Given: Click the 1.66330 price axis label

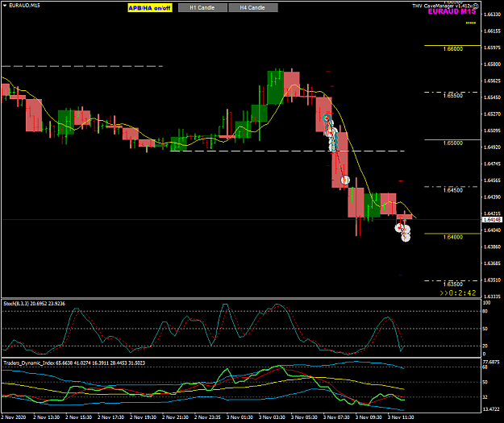Looking at the screenshot, I should pos(492,15).
